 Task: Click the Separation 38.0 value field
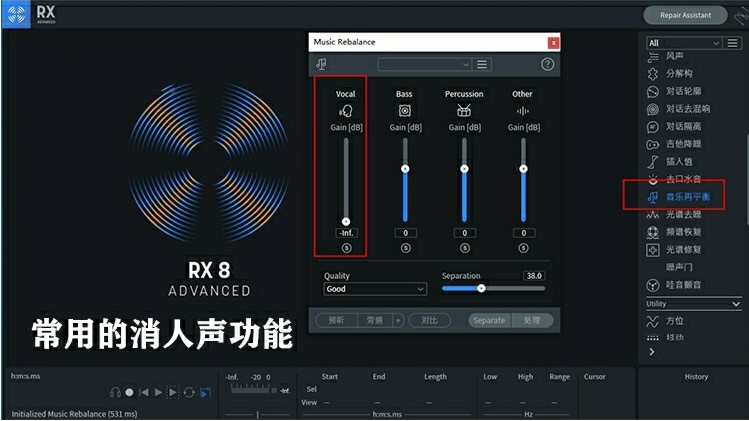[534, 276]
